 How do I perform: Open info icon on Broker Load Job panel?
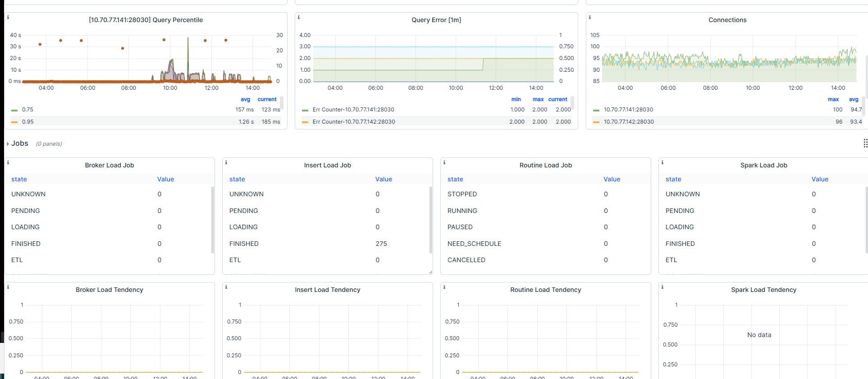[8, 162]
